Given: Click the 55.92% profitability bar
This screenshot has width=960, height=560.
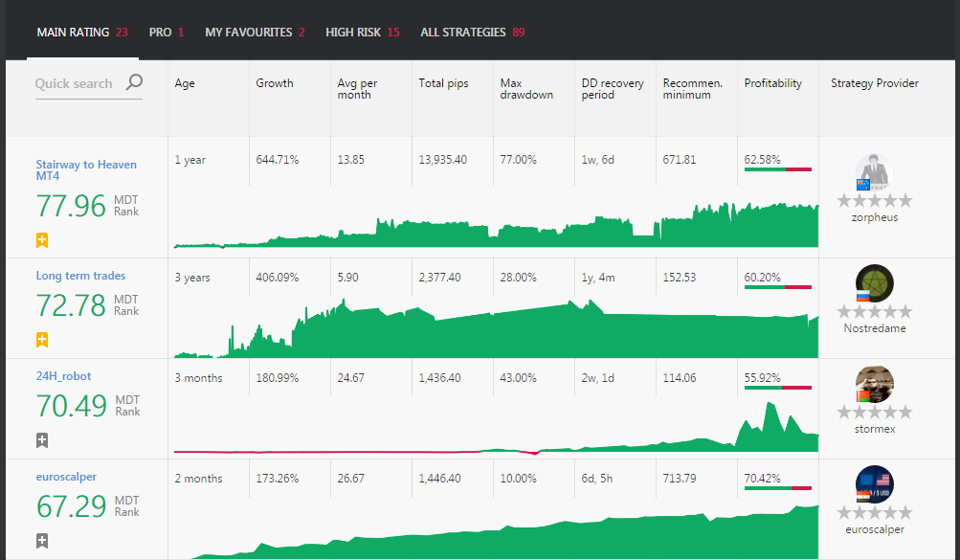Looking at the screenshot, I should tap(777, 388).
